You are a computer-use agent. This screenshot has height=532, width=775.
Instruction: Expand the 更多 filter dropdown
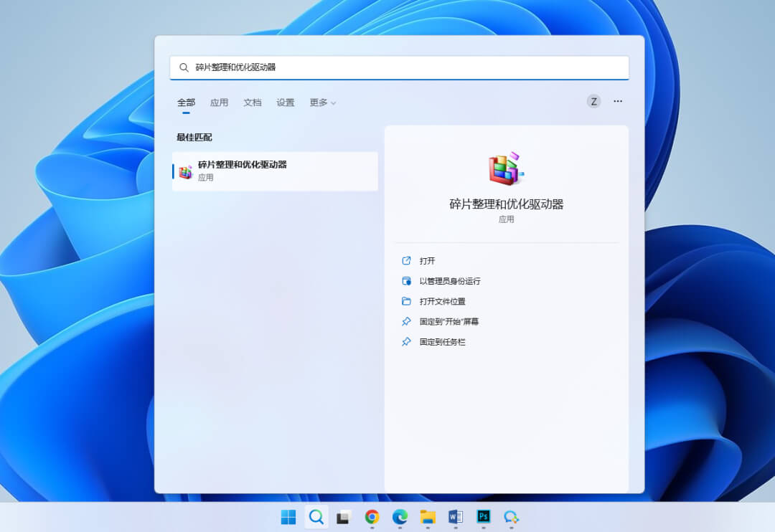322,103
